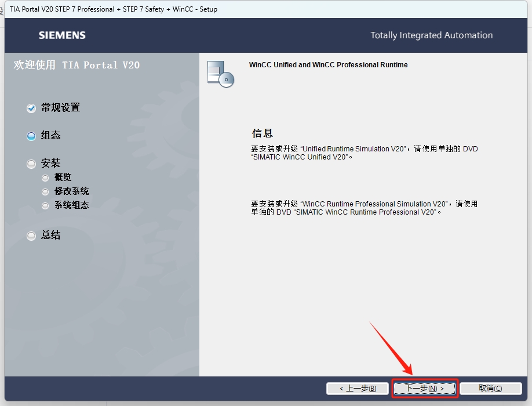Click the 取消(C) button
Image resolution: width=532 pixels, height=406 pixels.
(x=490, y=388)
